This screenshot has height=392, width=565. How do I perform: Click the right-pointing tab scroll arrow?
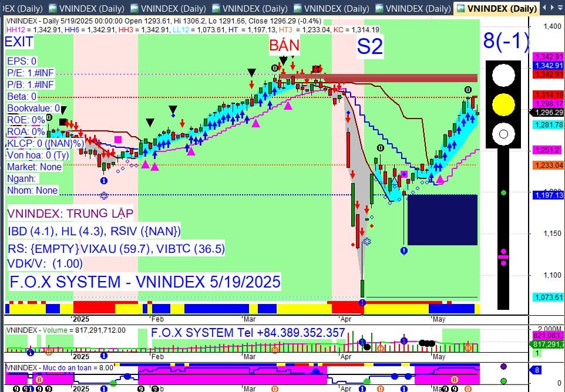pyautogui.click(x=552, y=8)
